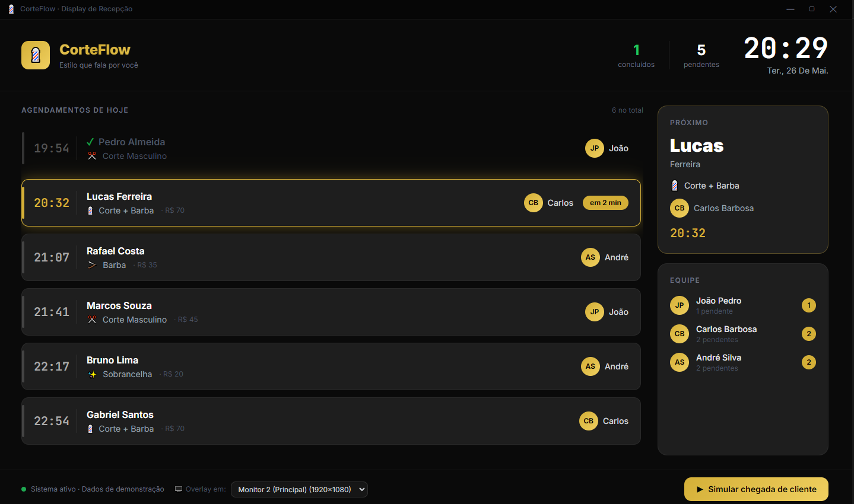
Task: Click the date 'Ter., 26 De Mai.'
Action: click(798, 71)
